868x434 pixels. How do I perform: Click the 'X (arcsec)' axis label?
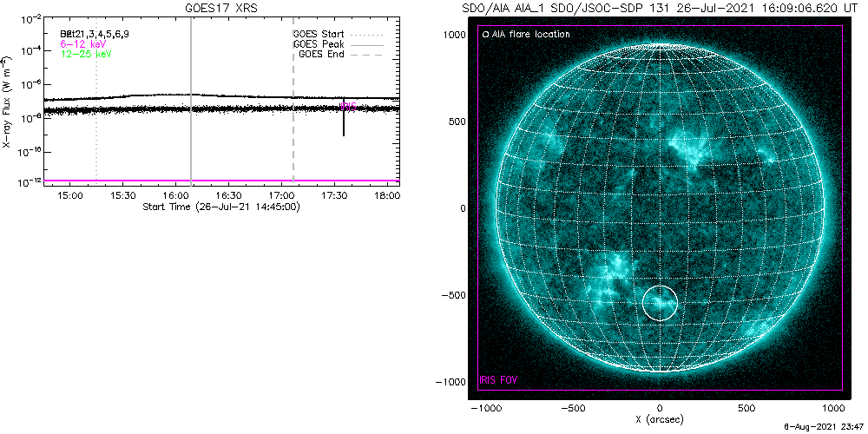(661, 419)
